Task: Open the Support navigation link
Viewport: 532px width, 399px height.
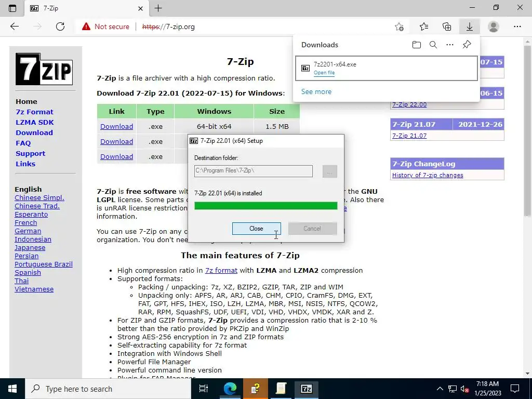Action: tap(31, 153)
